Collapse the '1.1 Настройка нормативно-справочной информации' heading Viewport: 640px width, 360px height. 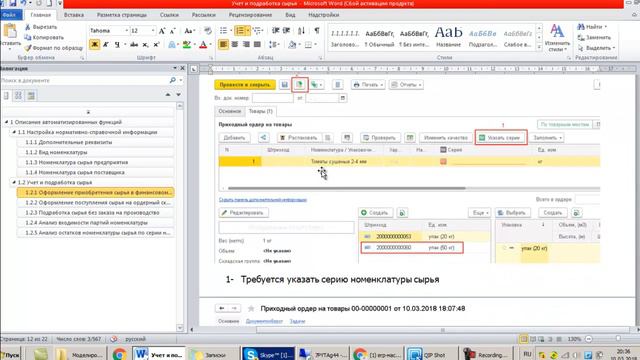(x=14, y=132)
